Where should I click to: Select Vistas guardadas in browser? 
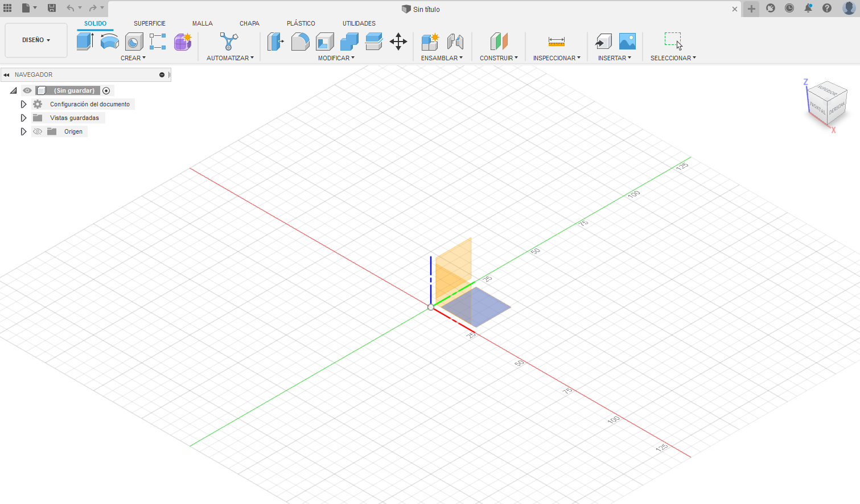coord(75,118)
